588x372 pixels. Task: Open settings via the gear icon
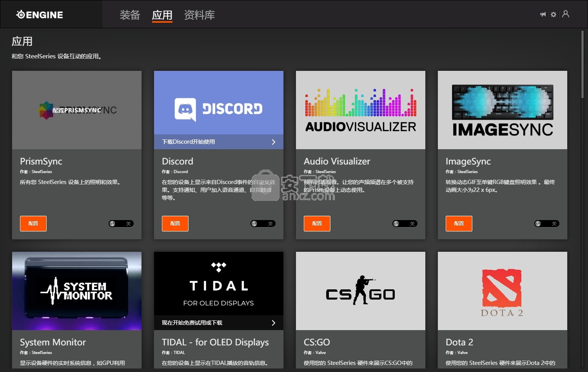point(554,14)
